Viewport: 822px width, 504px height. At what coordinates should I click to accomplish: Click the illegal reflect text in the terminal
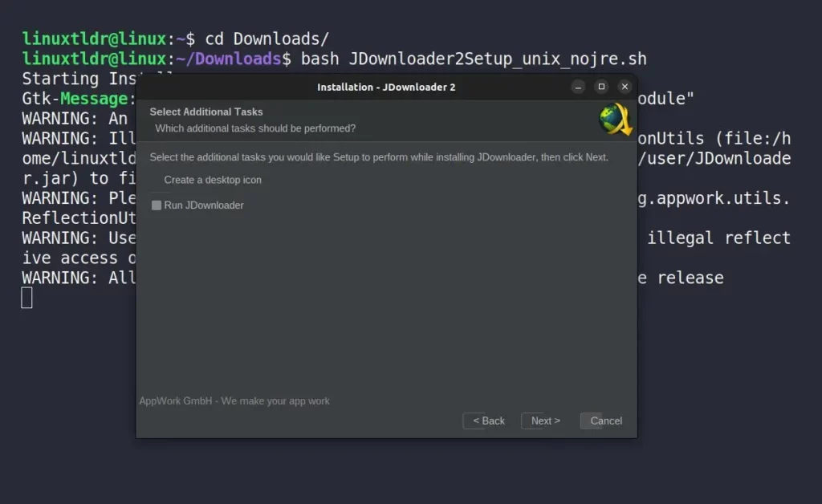pos(718,238)
